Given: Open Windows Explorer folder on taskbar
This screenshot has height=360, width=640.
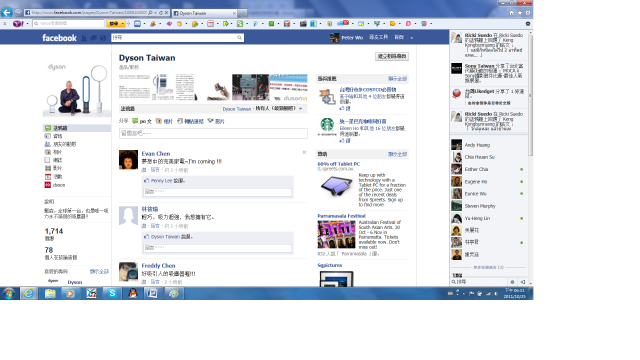Looking at the screenshot, I should pos(50,293).
